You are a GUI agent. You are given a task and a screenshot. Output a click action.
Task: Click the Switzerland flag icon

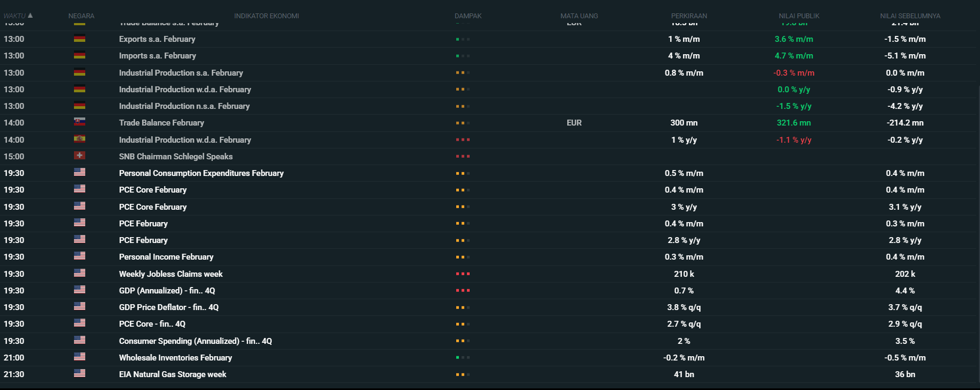(79, 156)
